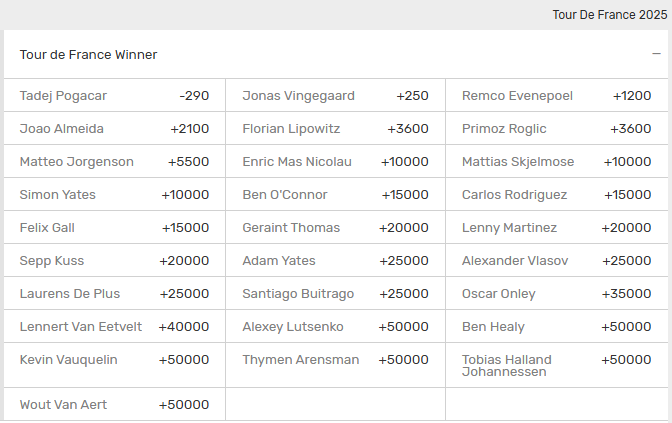Open the Tour De France 2025 link
Screen dimensions: 672x423
608,15
